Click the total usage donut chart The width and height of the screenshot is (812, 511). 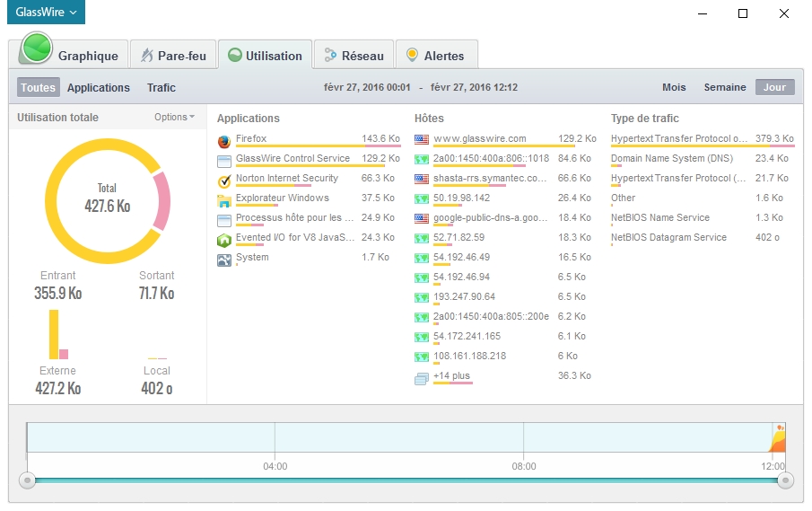108,201
